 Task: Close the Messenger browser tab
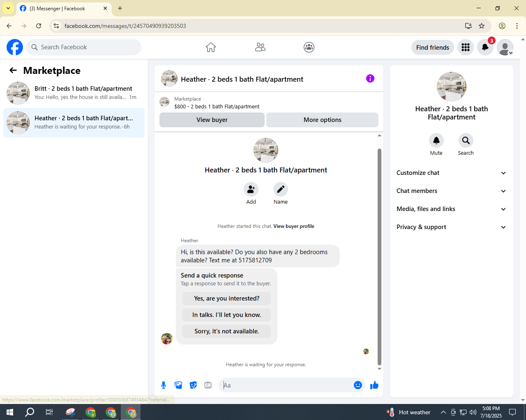pos(105,8)
